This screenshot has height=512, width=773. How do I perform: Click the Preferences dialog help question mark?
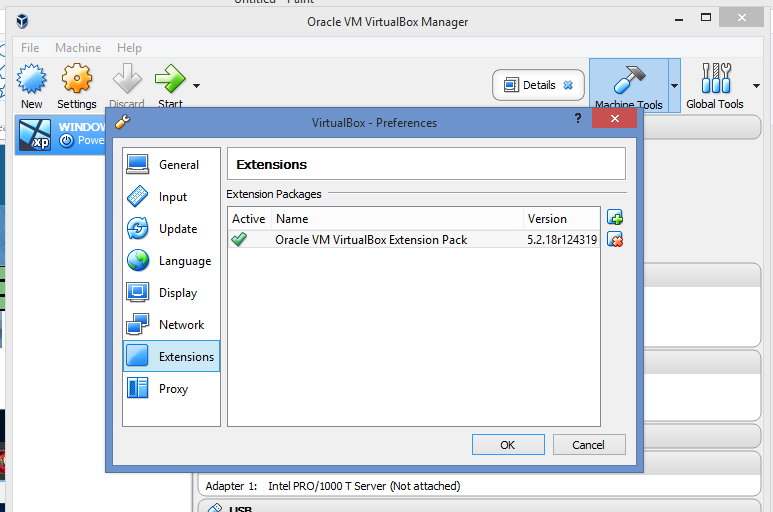pos(578,118)
